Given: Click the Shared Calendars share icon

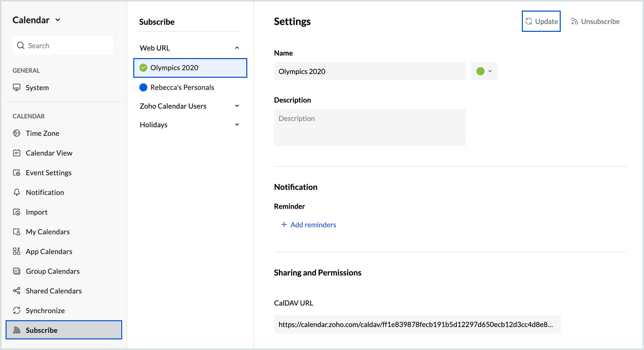Looking at the screenshot, I should click(17, 291).
